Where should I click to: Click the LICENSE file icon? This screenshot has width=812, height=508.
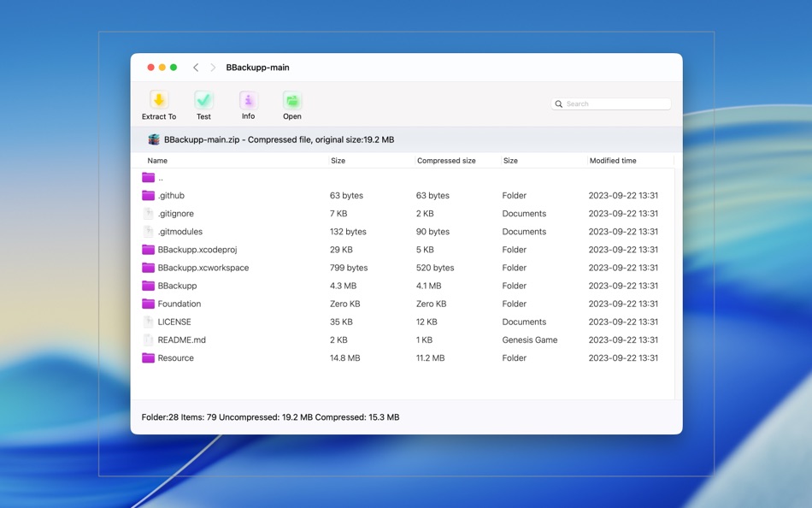(149, 322)
